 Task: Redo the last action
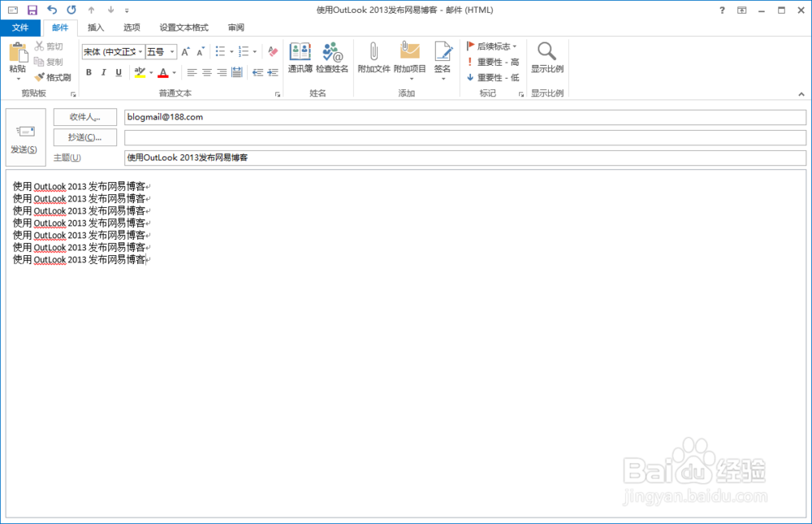71,10
